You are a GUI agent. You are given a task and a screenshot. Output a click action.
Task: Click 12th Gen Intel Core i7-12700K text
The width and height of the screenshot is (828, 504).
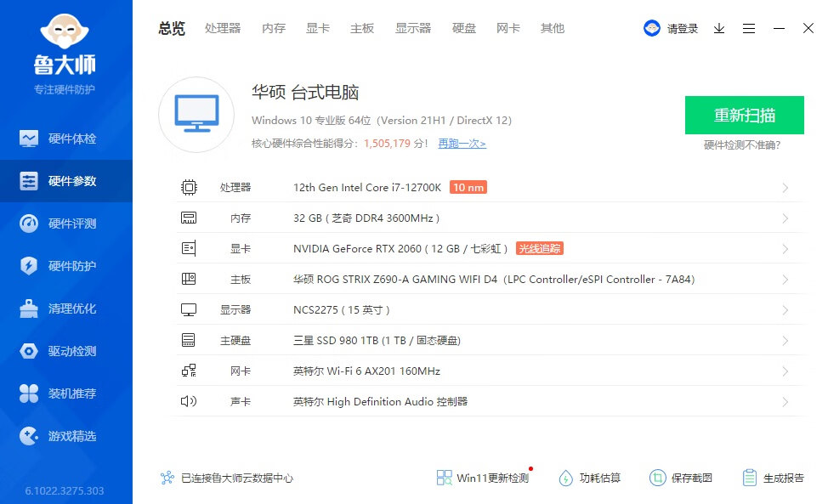click(367, 187)
